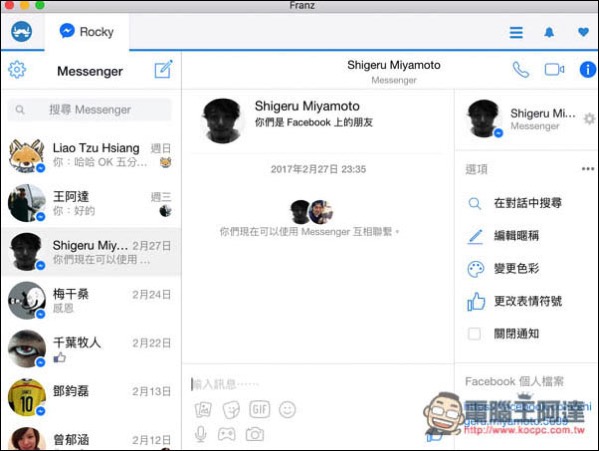This screenshot has width=599, height=451.
Task: Open the 王阿達 conversation
Action: [x=91, y=203]
